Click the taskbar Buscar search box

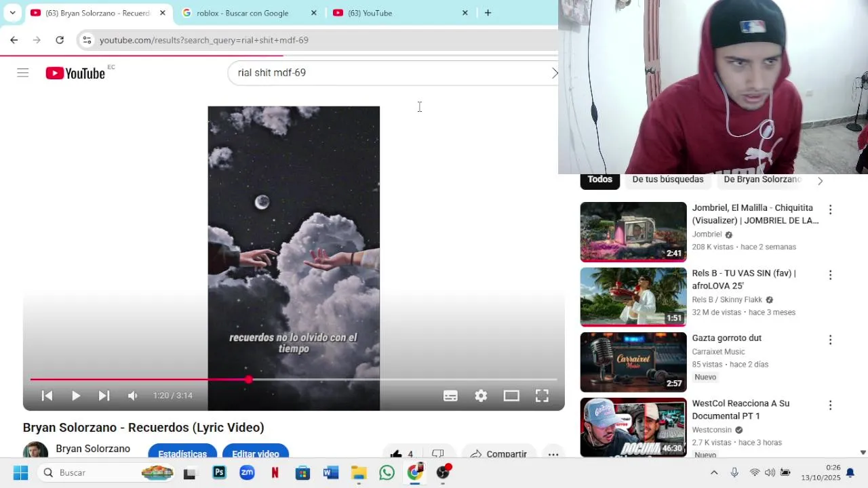(107, 472)
